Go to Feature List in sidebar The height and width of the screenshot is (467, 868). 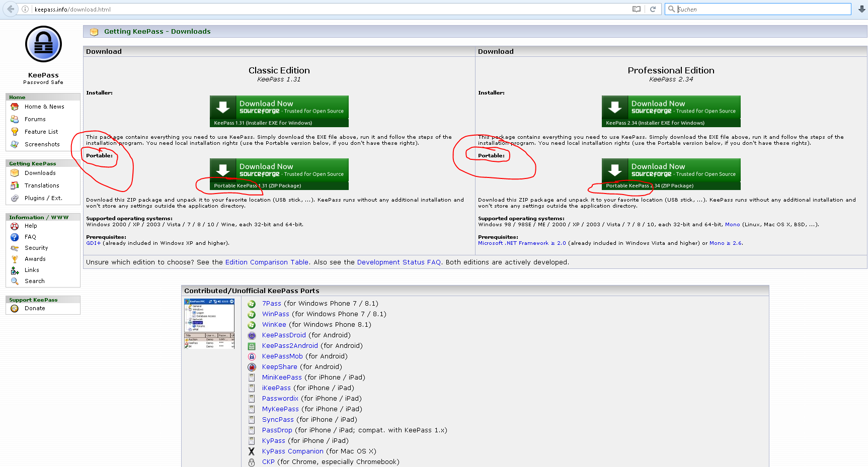[41, 132]
